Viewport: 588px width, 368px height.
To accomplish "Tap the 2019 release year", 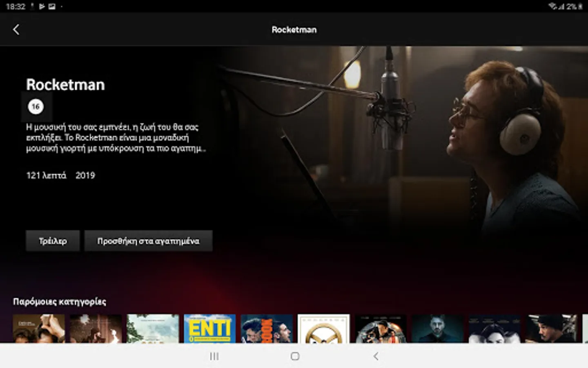I will (85, 175).
